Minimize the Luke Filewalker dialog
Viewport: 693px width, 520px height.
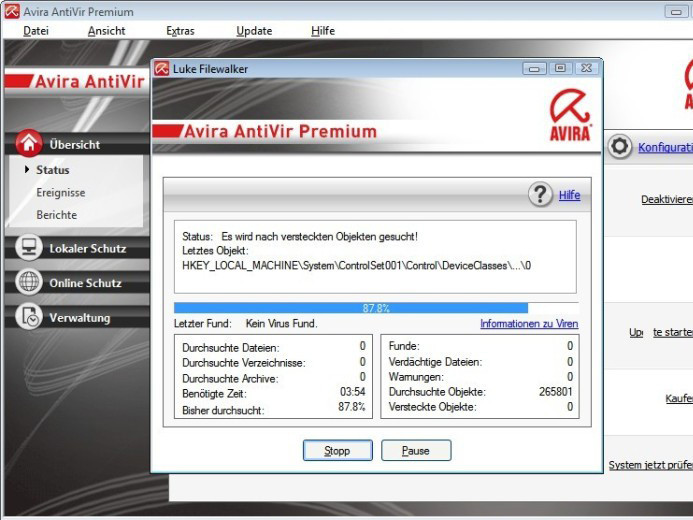point(534,68)
